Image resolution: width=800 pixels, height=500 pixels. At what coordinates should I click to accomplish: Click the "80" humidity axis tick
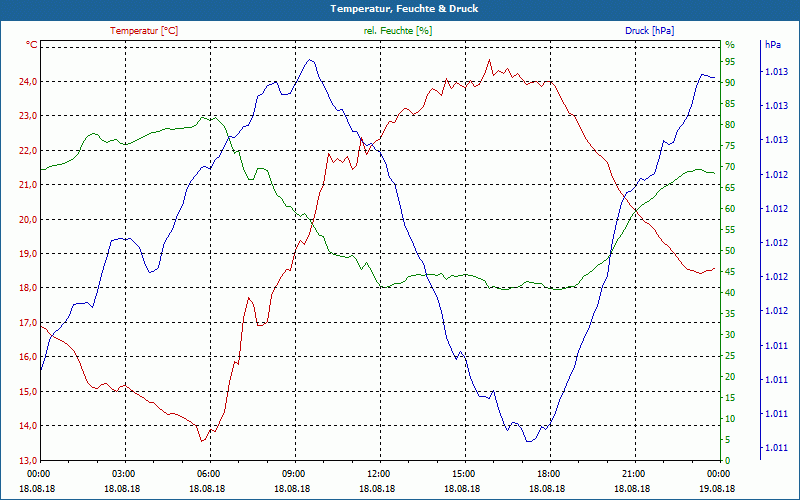[730, 125]
